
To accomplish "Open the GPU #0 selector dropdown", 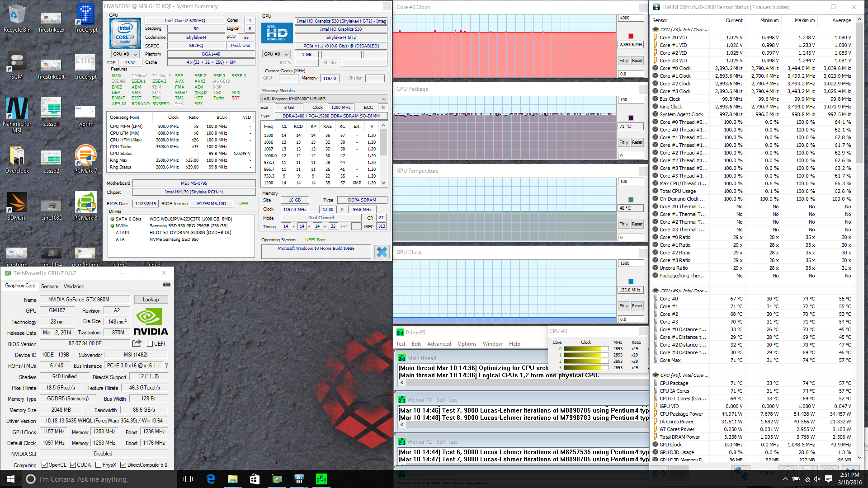I will point(276,54).
